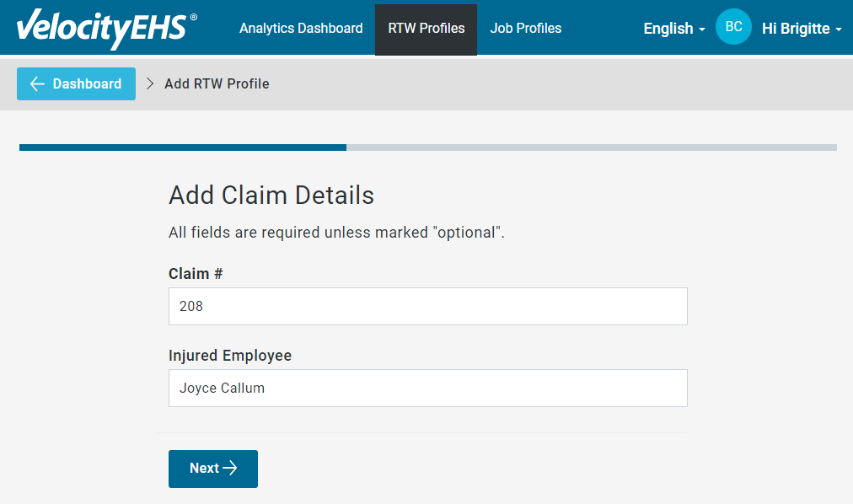The height and width of the screenshot is (504, 853).
Task: Click the BC user avatar circle
Action: (733, 27)
